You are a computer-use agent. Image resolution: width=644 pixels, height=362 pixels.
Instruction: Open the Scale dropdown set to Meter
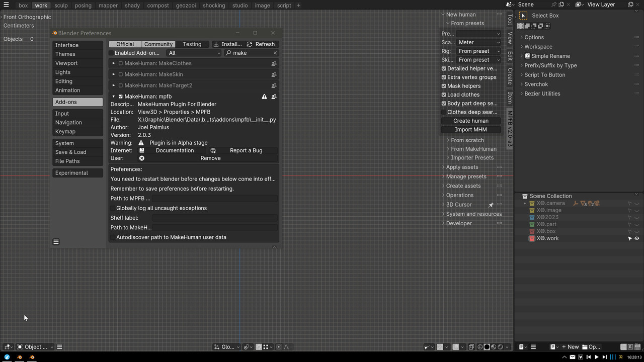click(x=479, y=43)
